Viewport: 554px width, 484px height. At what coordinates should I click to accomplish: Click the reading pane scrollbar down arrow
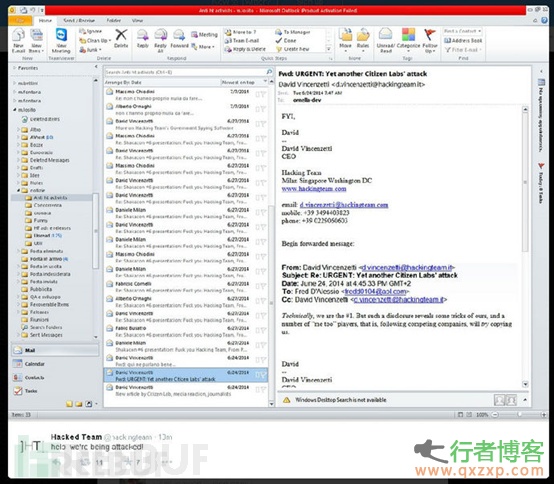click(x=525, y=384)
